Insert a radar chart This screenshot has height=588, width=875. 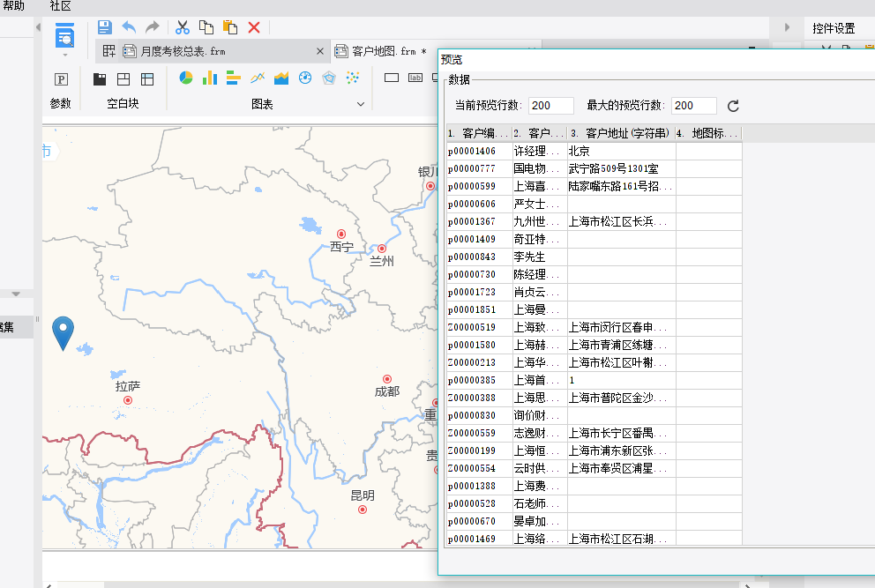[x=329, y=78]
